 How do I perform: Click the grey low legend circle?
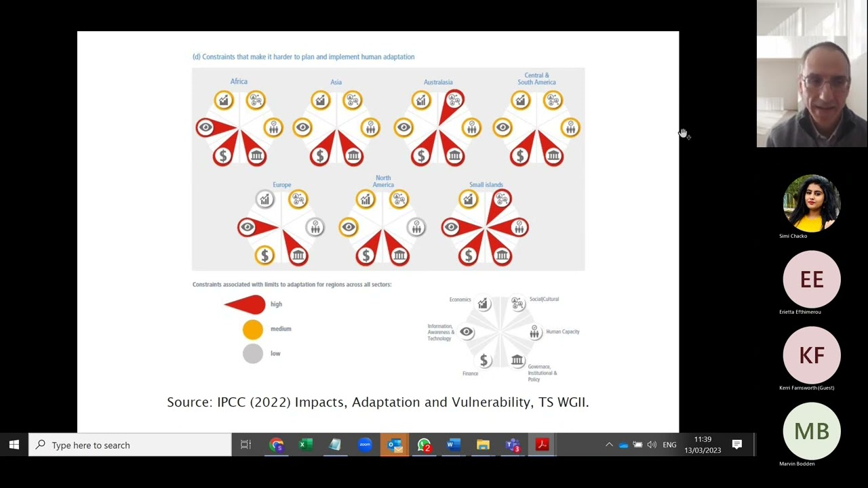point(253,354)
